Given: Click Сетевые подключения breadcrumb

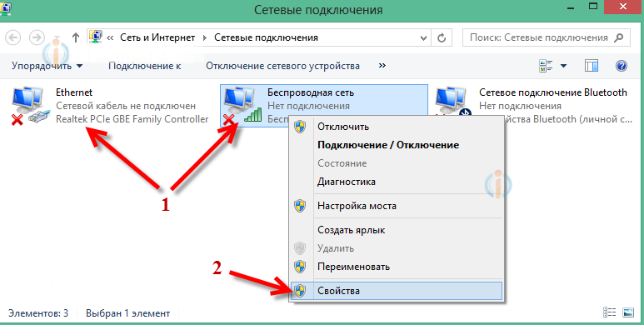Looking at the screenshot, I should tap(266, 37).
